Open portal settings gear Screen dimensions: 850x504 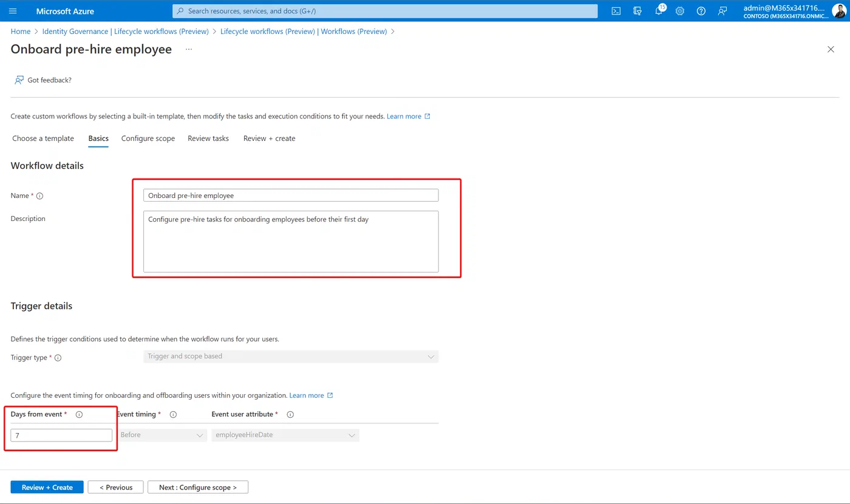coord(680,11)
